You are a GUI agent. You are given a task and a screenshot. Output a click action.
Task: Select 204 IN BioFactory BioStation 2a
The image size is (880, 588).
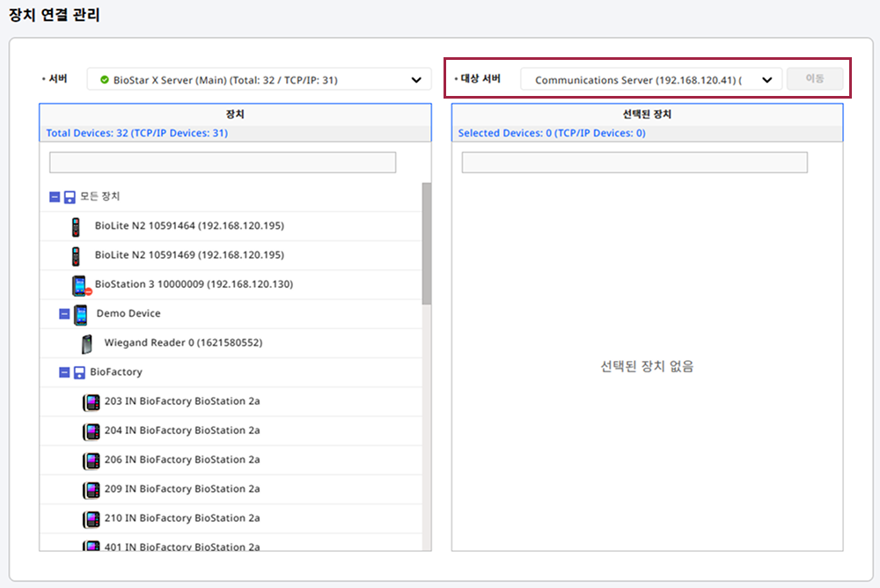tap(182, 430)
